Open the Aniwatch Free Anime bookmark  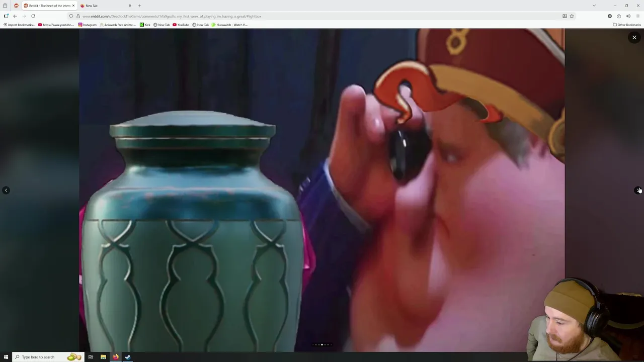point(118,25)
